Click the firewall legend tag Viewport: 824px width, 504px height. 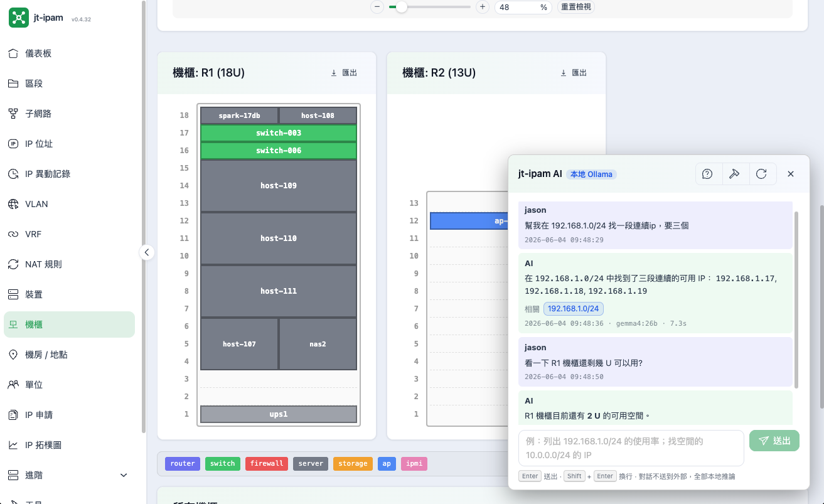point(267,464)
